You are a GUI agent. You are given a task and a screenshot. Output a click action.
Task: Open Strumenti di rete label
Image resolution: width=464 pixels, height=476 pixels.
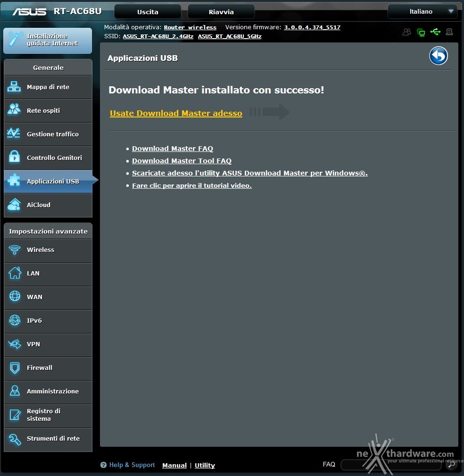pyautogui.click(x=53, y=438)
